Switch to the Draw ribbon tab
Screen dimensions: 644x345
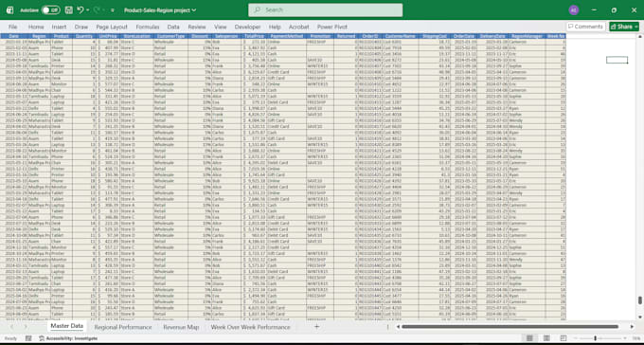[x=81, y=27]
